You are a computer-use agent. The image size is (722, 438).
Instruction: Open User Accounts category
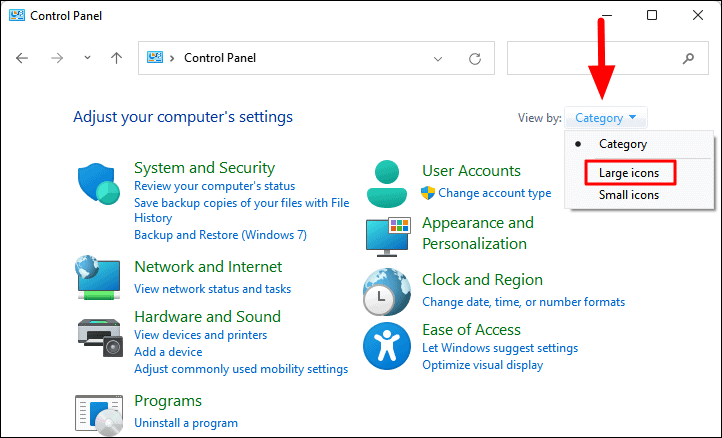[471, 171]
